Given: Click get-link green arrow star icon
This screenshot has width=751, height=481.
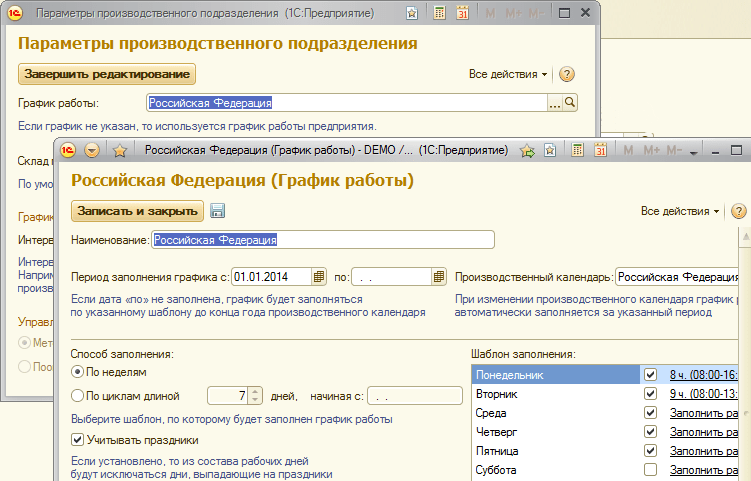Looking at the screenshot, I should [527, 150].
